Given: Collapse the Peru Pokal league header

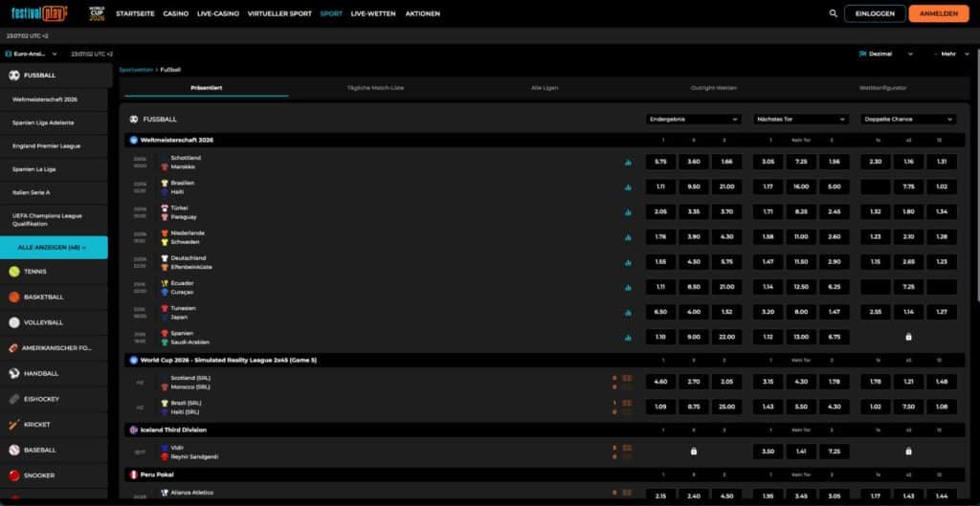Looking at the screenshot, I should click(544, 474).
